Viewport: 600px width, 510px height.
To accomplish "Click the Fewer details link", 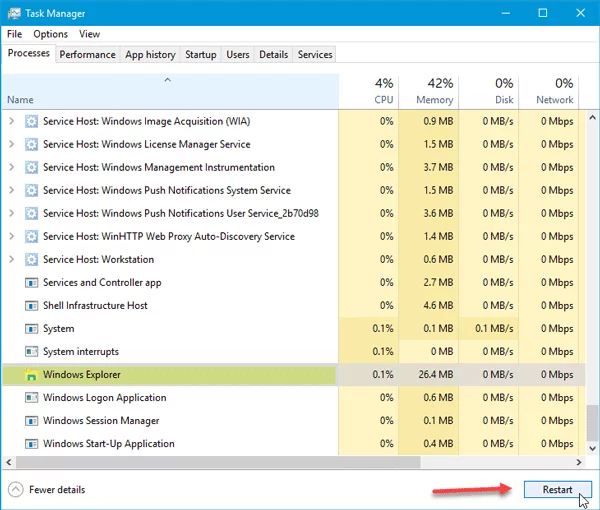I will pyautogui.click(x=57, y=490).
